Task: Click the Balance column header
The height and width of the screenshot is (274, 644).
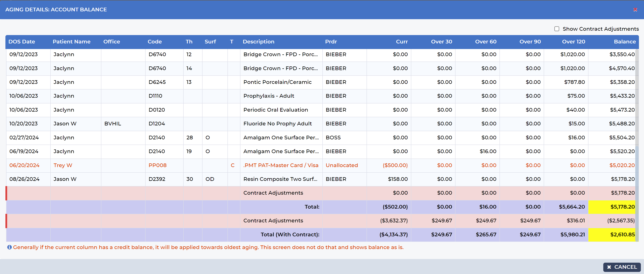Action: [624, 42]
